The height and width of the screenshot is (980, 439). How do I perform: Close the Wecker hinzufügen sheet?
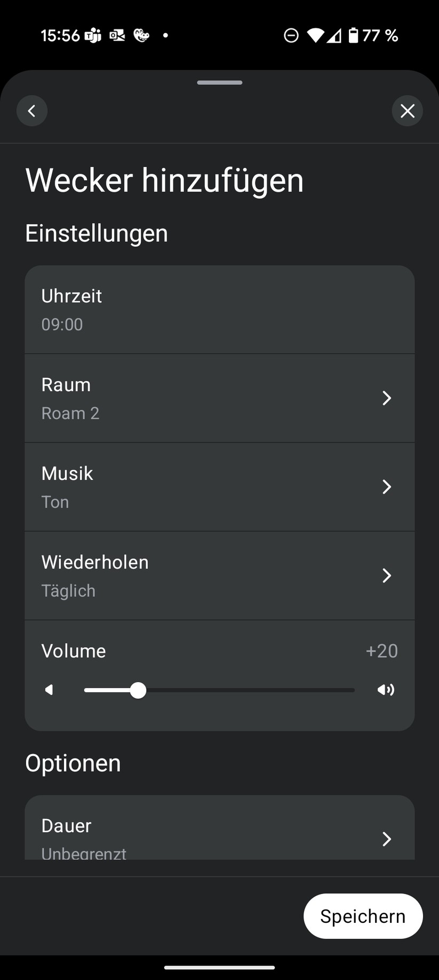point(408,110)
